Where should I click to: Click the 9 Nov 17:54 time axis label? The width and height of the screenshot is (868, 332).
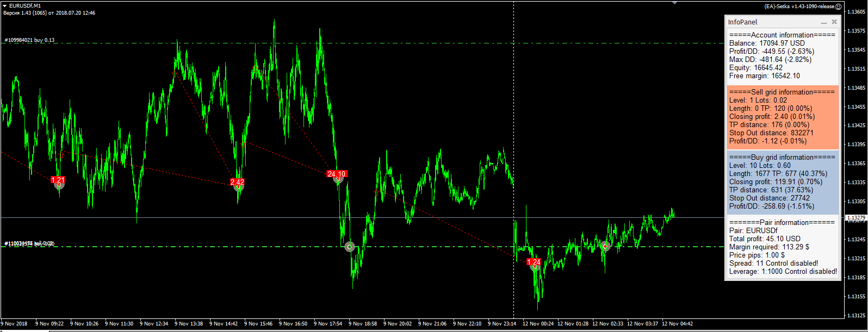click(329, 324)
